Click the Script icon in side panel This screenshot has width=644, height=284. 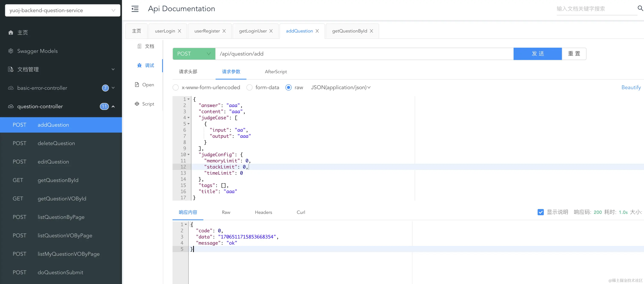137,104
